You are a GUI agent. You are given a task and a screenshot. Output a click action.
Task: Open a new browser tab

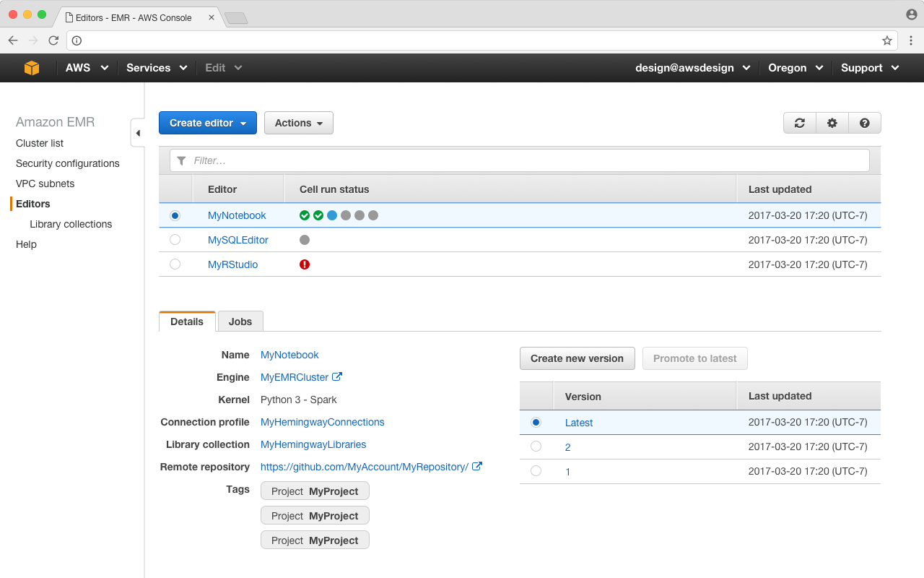tap(236, 18)
